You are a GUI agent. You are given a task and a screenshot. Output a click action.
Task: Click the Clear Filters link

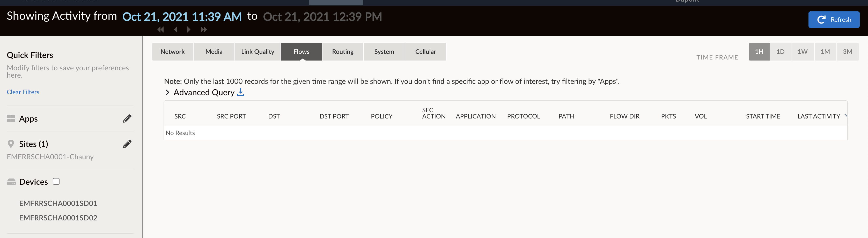23,92
